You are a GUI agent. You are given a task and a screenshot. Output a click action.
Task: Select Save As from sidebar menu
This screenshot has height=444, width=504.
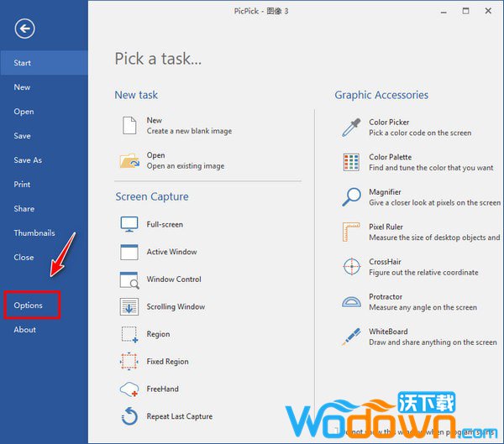(28, 160)
